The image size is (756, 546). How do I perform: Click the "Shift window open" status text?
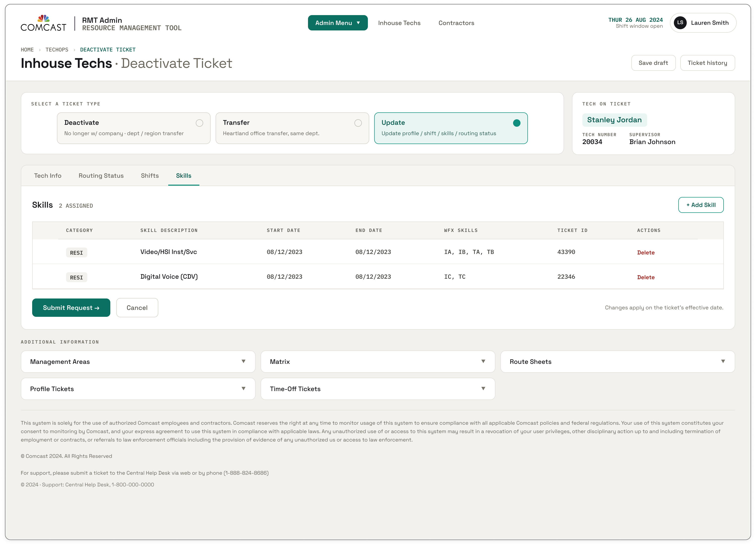click(639, 26)
